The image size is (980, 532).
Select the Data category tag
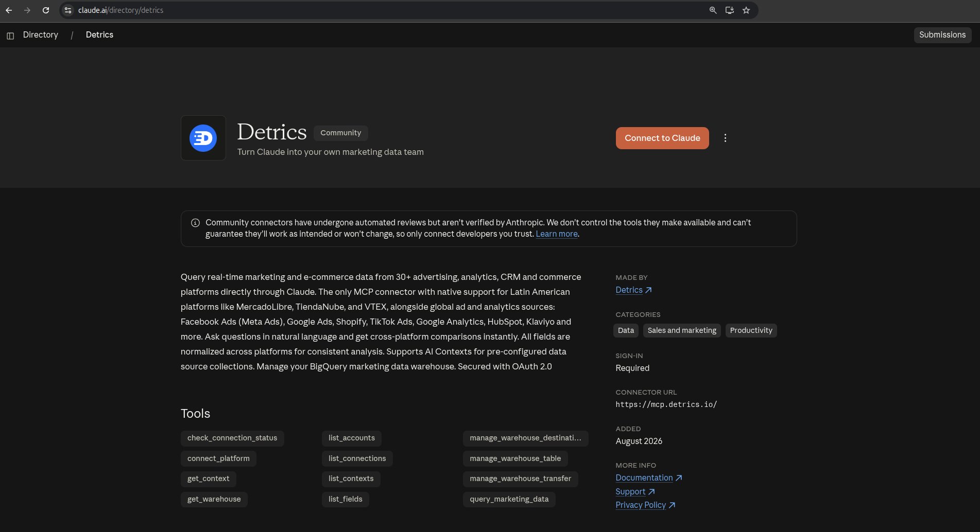(626, 330)
